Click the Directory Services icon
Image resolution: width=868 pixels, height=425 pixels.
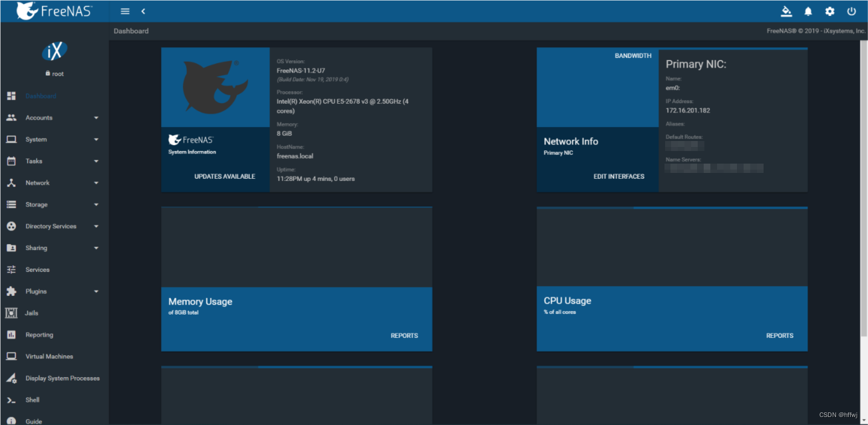tap(11, 226)
